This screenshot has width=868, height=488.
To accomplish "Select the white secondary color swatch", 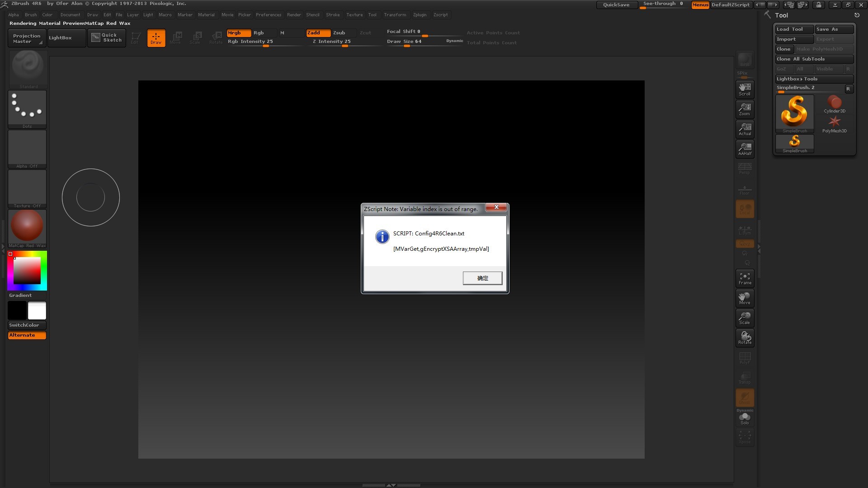I will pos(37,311).
